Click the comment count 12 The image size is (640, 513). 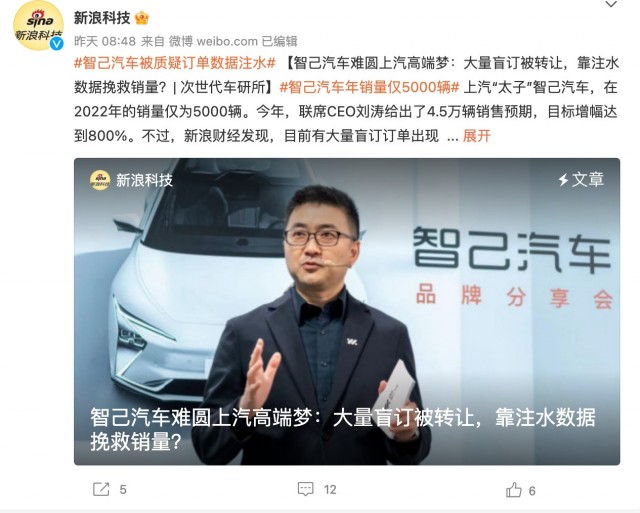[330, 489]
